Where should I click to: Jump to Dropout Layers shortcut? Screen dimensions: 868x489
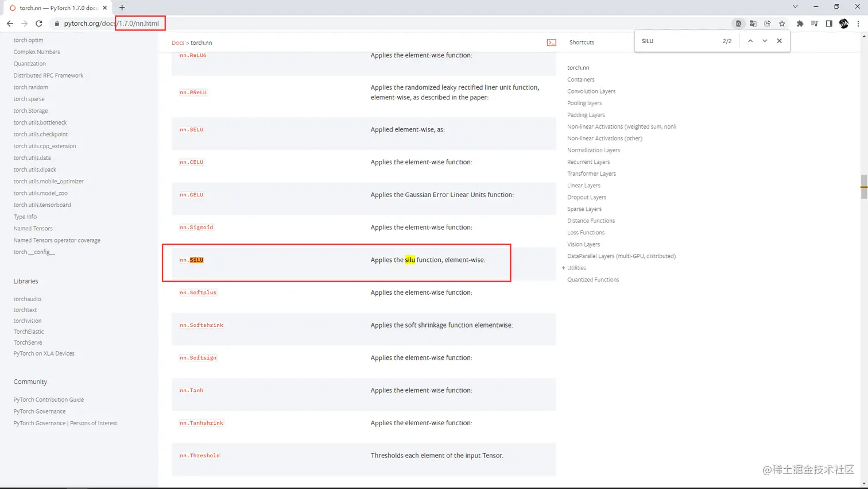click(587, 198)
